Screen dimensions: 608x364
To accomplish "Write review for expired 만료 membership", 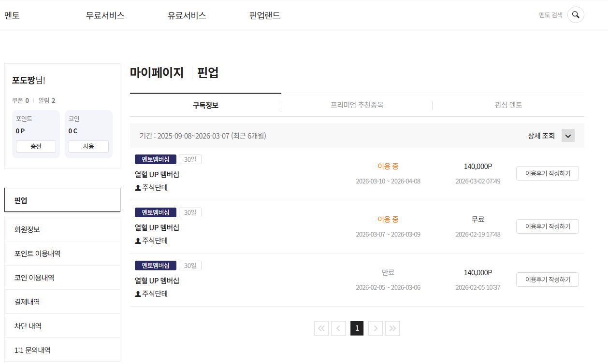I will coord(547,280).
